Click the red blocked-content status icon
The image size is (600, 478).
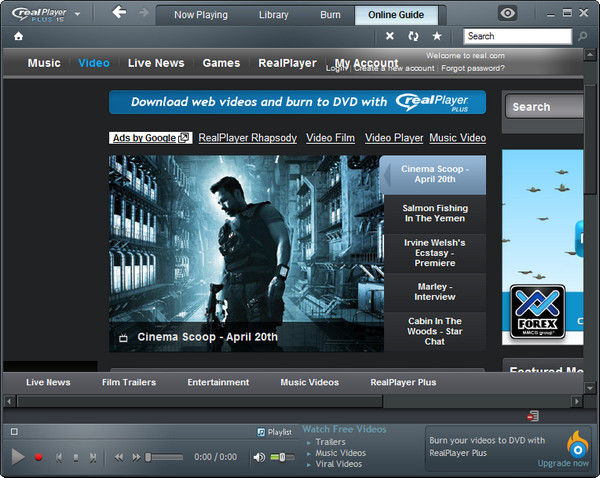[533, 416]
